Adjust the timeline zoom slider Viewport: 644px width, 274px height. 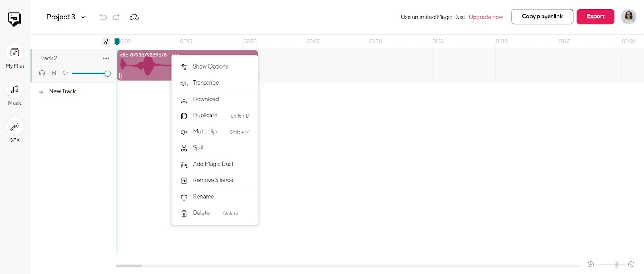point(611,264)
